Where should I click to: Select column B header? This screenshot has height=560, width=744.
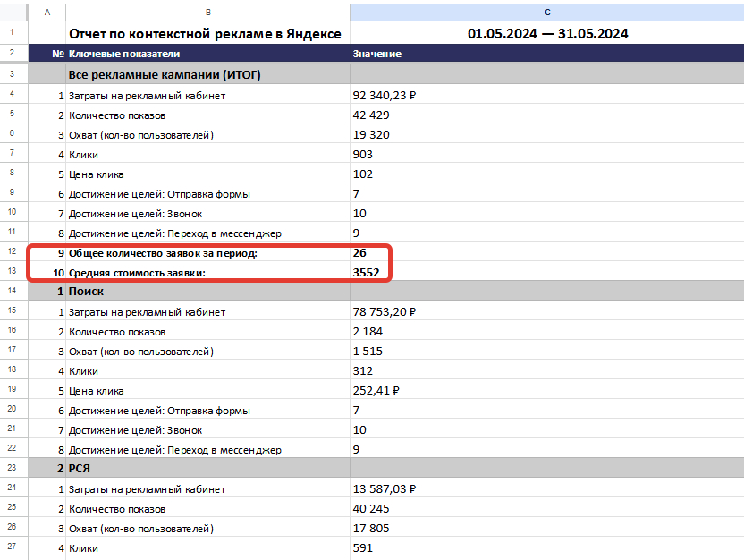point(207,13)
